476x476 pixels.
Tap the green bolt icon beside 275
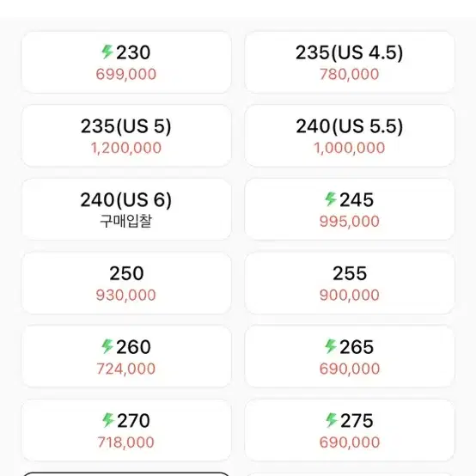[x=332, y=420]
